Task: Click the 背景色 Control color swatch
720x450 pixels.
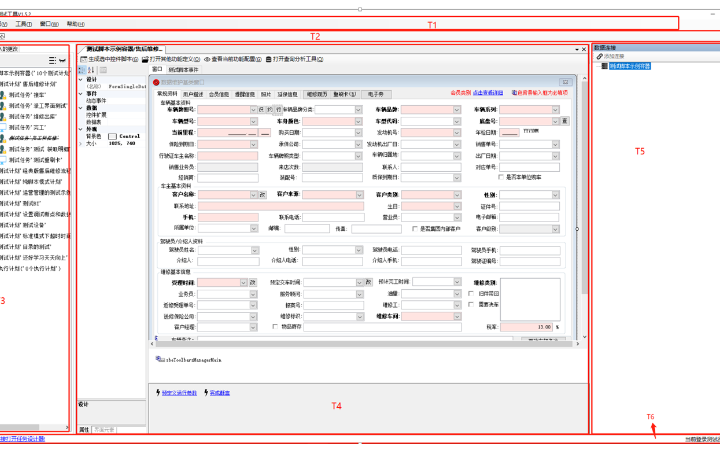Action: pyautogui.click(x=112, y=136)
